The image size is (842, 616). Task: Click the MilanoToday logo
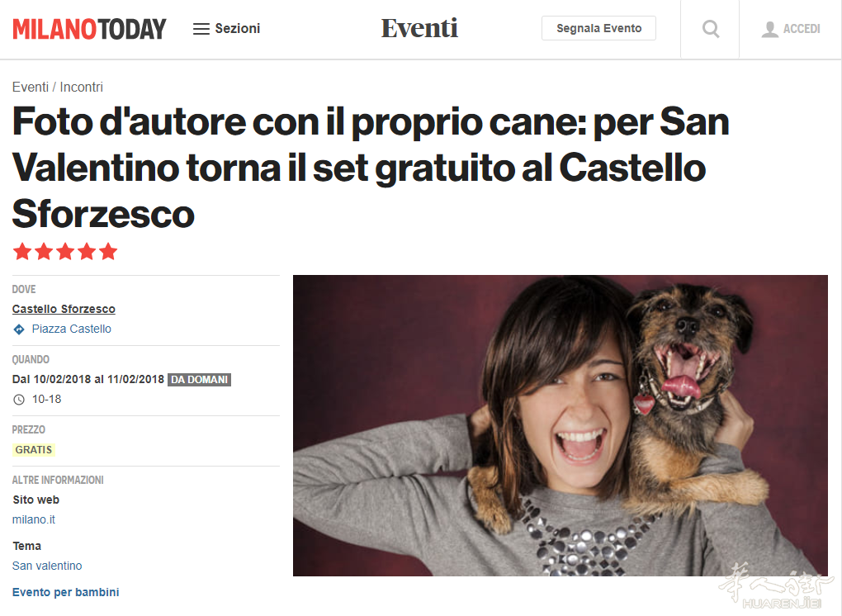pyautogui.click(x=89, y=29)
